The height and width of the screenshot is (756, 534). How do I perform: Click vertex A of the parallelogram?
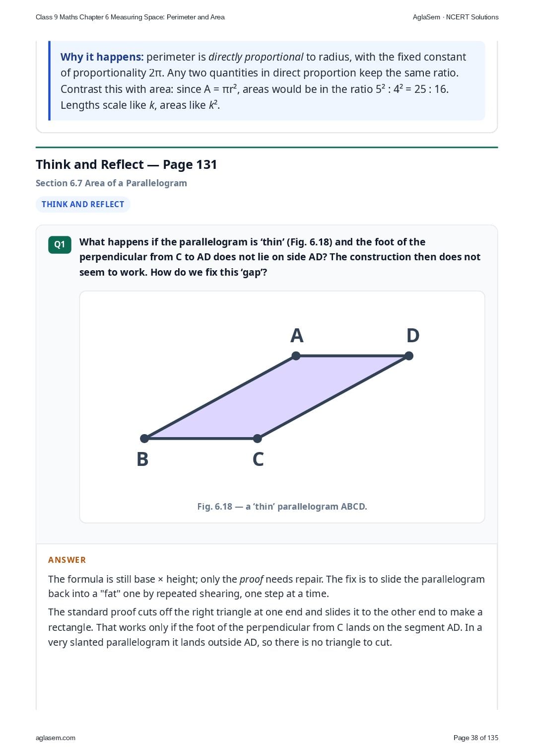(x=296, y=356)
